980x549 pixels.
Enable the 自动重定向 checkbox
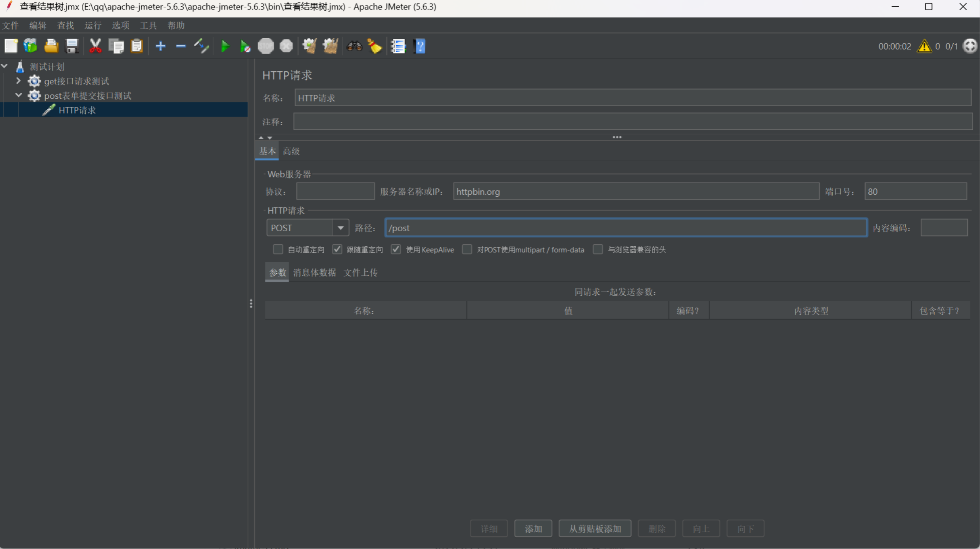pos(278,249)
